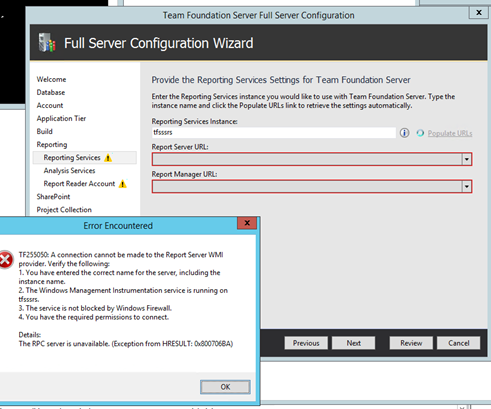Open the Report Manager URL dropdown arrow
This screenshot has width=491, height=409.
point(467,187)
